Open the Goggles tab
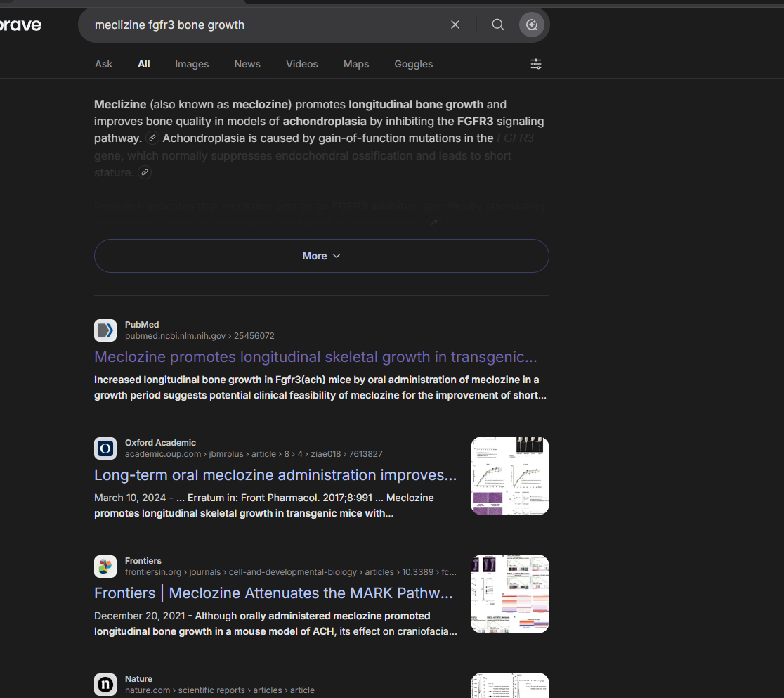The height and width of the screenshot is (698, 784). (x=414, y=64)
